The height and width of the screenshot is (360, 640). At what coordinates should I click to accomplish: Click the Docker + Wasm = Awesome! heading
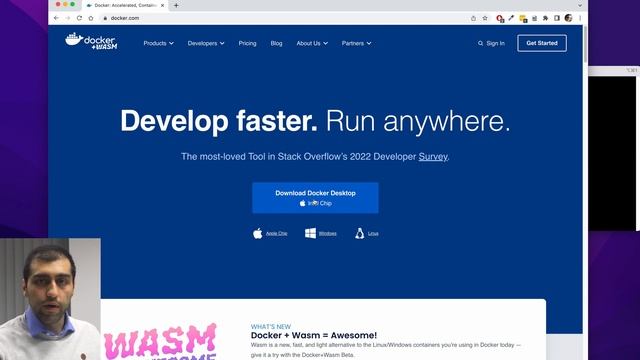pyautogui.click(x=314, y=336)
